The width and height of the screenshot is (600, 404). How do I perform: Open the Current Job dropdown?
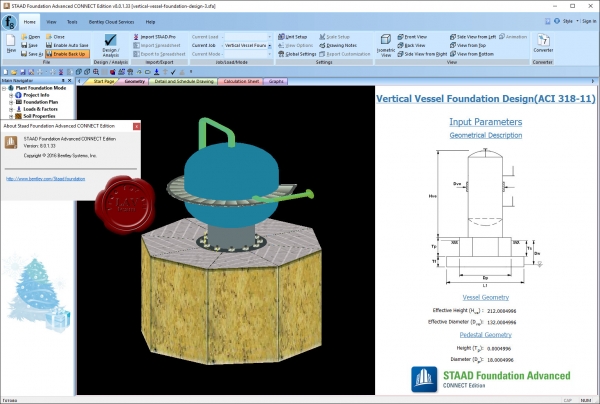point(269,46)
